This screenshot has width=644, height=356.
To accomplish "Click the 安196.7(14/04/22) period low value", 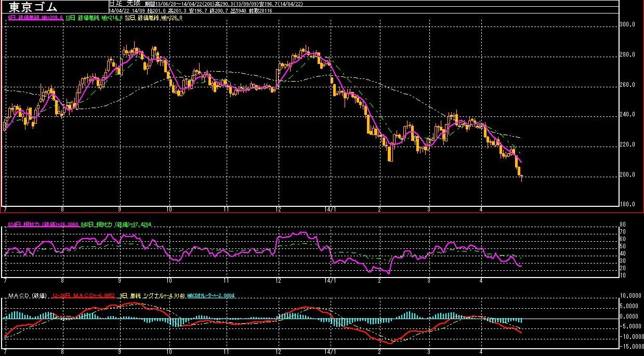I will [x=281, y=4].
